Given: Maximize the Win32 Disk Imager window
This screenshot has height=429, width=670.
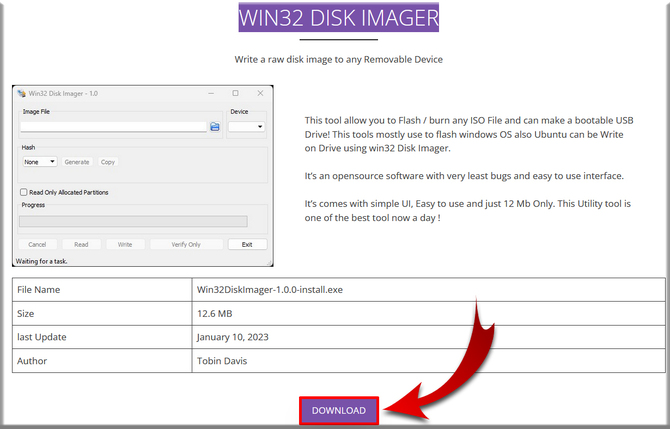Looking at the screenshot, I should pyautogui.click(x=235, y=93).
